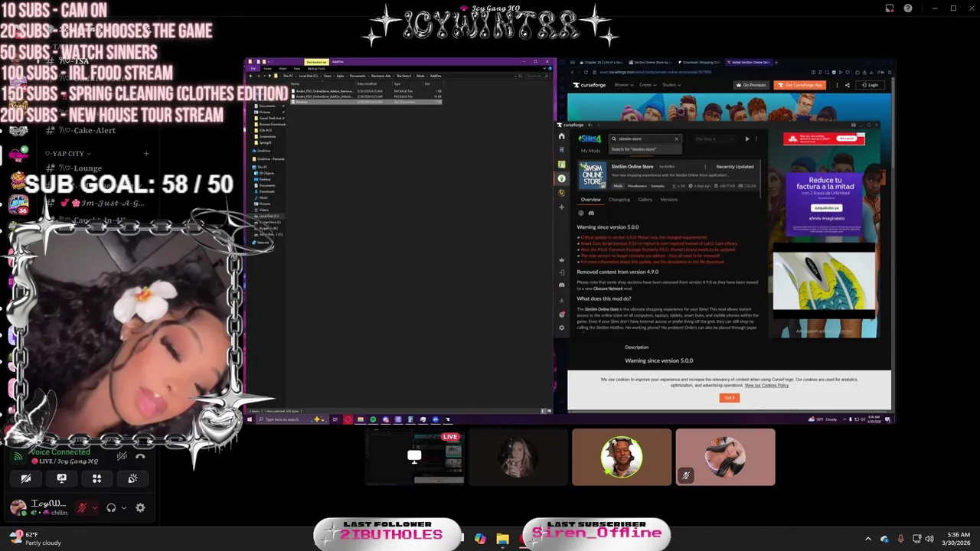Screen dimensions: 980x551
Task: Open View ribbon tab in File Explorer
Action: [x=297, y=69]
